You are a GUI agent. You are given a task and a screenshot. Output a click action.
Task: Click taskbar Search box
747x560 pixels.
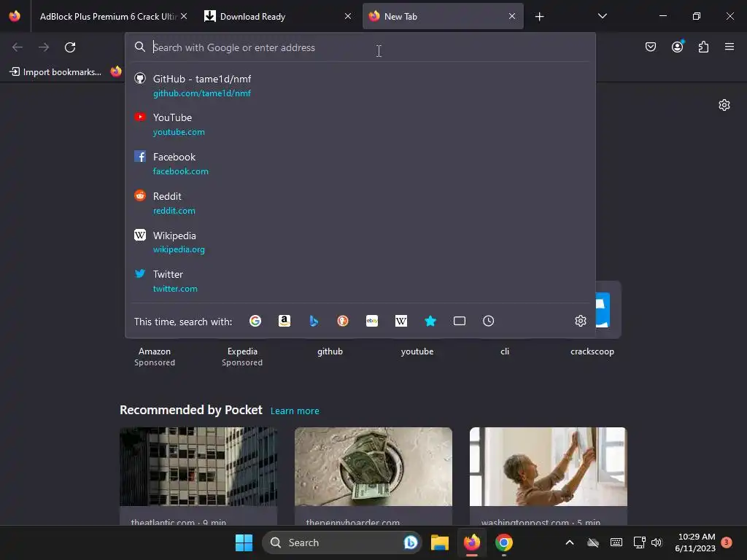coord(342,542)
